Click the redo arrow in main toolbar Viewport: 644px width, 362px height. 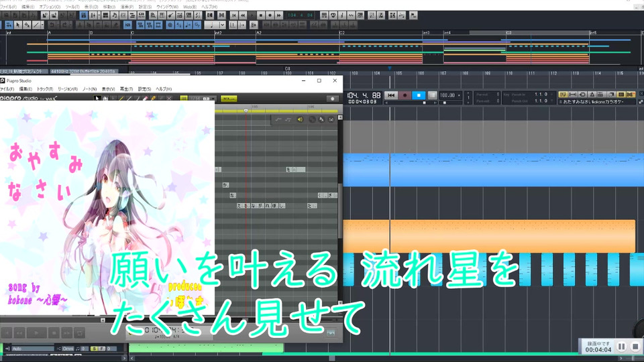pyautogui.click(x=64, y=25)
